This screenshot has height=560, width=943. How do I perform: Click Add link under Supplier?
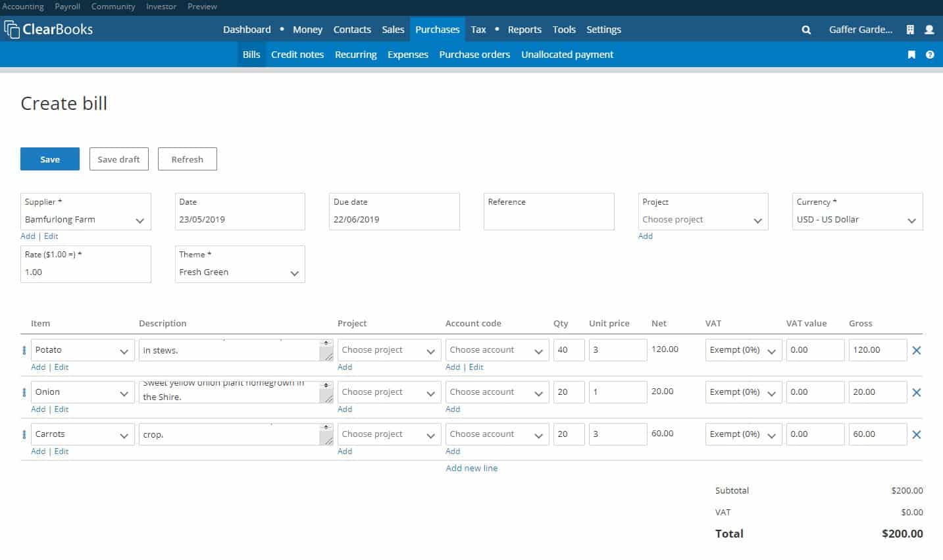pos(28,236)
